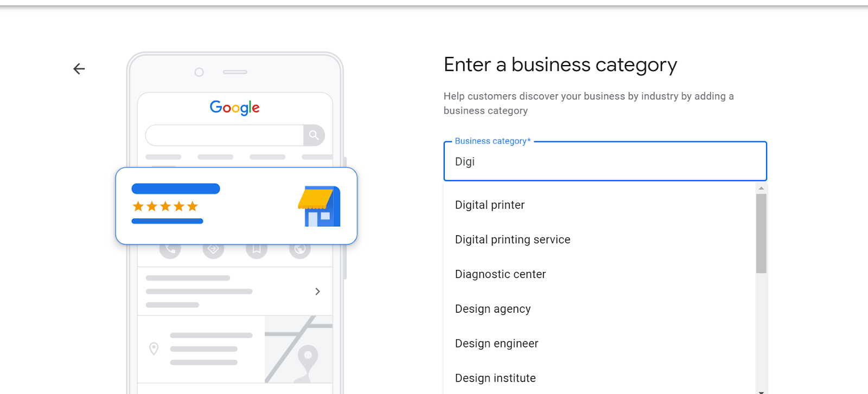The width and height of the screenshot is (868, 394).
Task: Click the fifth star in the rating row
Action: coord(192,206)
